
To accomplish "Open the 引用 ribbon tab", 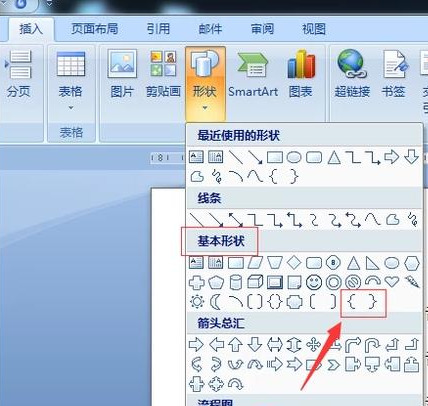I will [x=158, y=29].
